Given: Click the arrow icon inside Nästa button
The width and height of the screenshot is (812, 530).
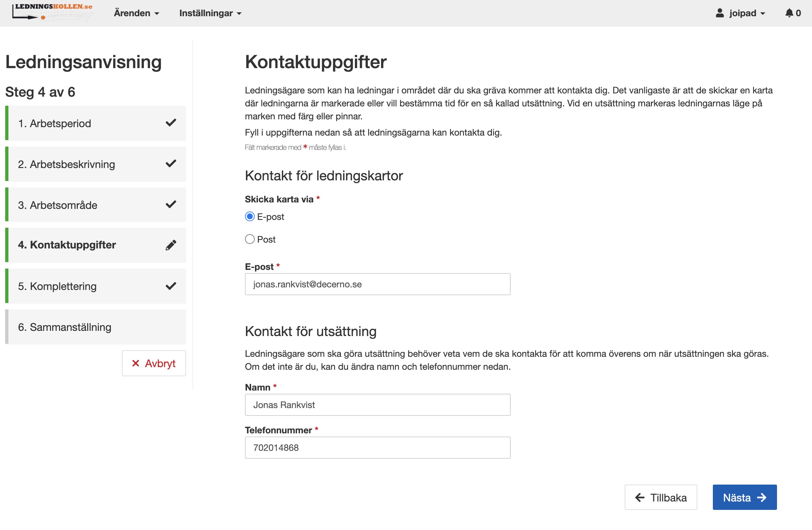Looking at the screenshot, I should (763, 497).
